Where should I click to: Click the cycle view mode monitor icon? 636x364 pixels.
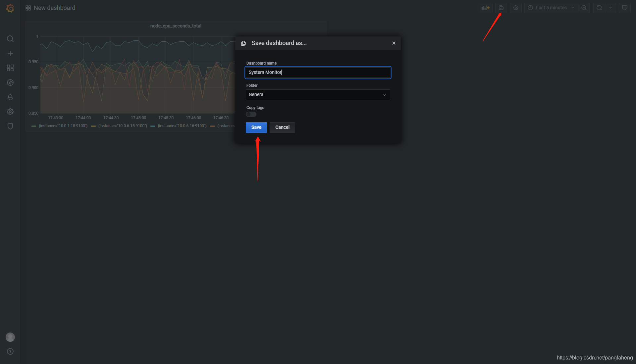(625, 8)
